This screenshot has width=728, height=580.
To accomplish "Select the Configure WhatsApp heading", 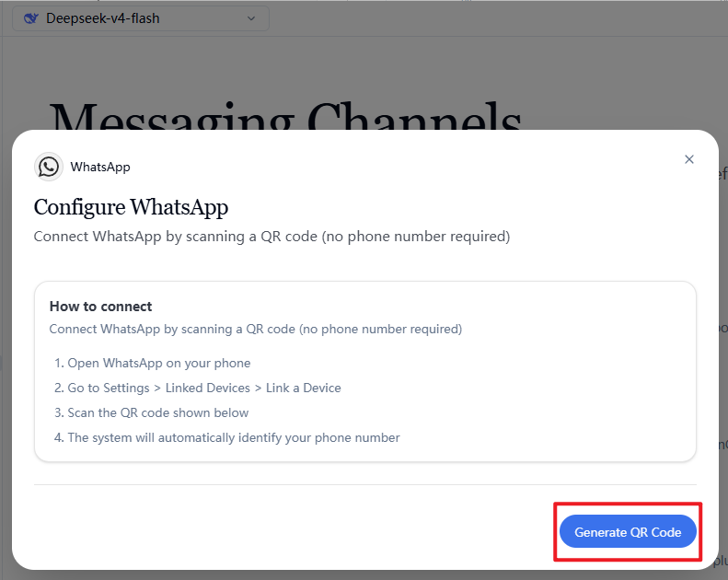I will (131, 207).
